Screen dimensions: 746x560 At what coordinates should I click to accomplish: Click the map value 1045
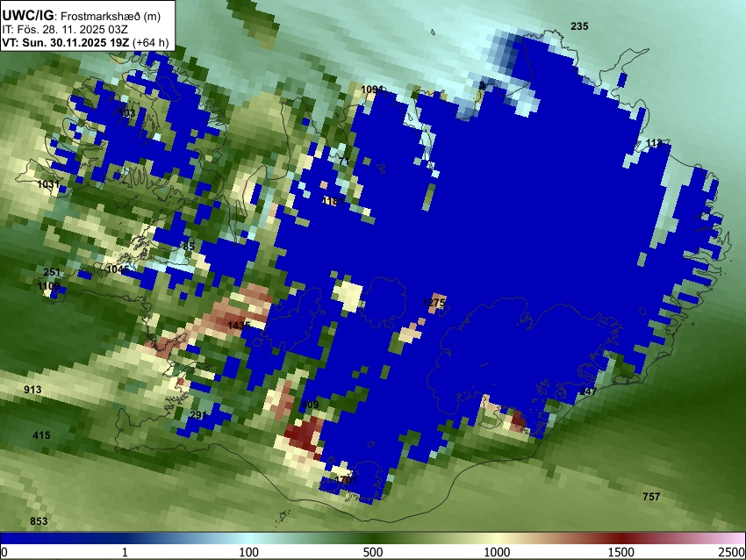click(118, 269)
